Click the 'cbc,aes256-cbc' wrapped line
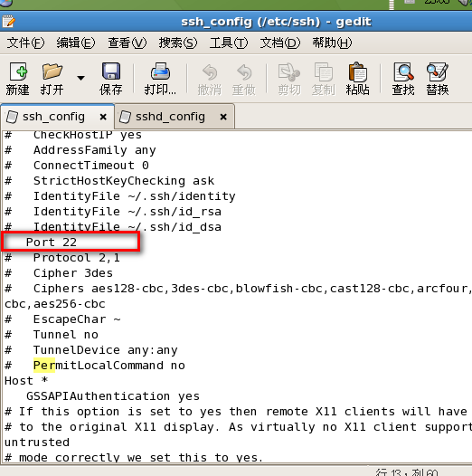The height and width of the screenshot is (476, 472). click(55, 304)
